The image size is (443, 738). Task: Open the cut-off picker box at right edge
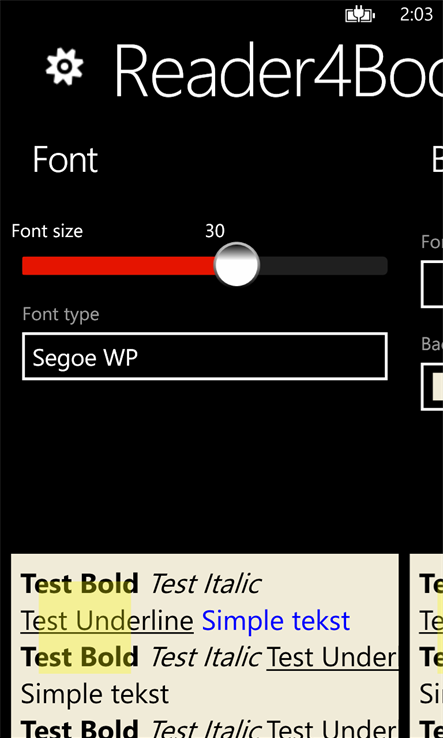432,285
